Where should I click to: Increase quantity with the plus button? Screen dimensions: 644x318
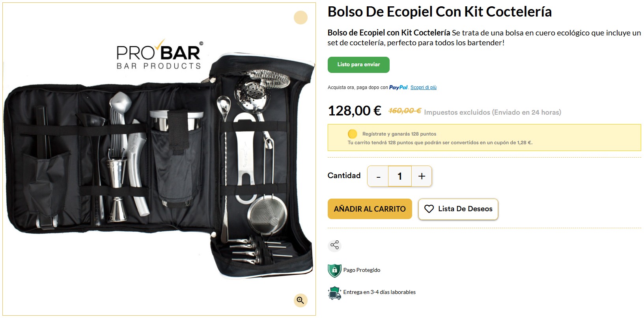[x=422, y=176]
